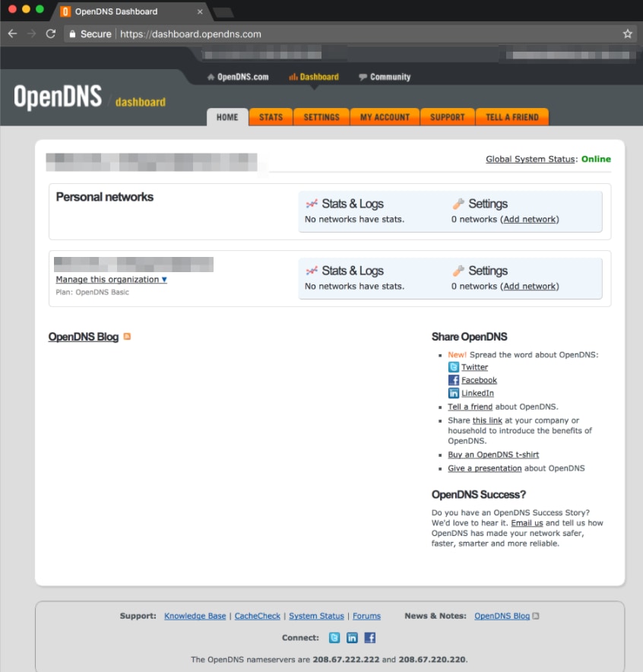The height and width of the screenshot is (672, 643).
Task: Open Tell a friend link
Action: point(470,407)
